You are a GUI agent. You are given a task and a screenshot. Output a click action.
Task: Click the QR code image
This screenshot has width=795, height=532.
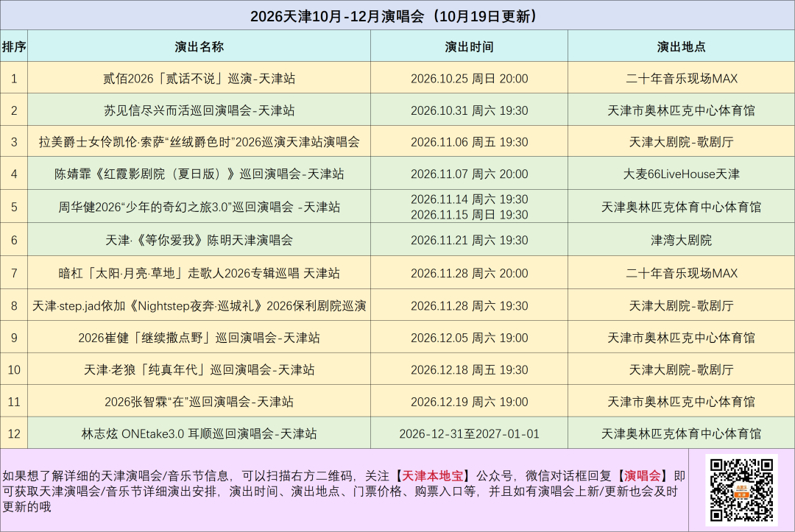coord(741,489)
